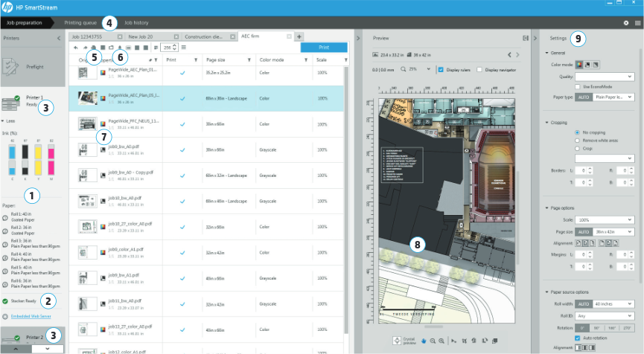Open the Scale dropdown in Page options
This screenshot has height=354, width=644.
point(604,220)
